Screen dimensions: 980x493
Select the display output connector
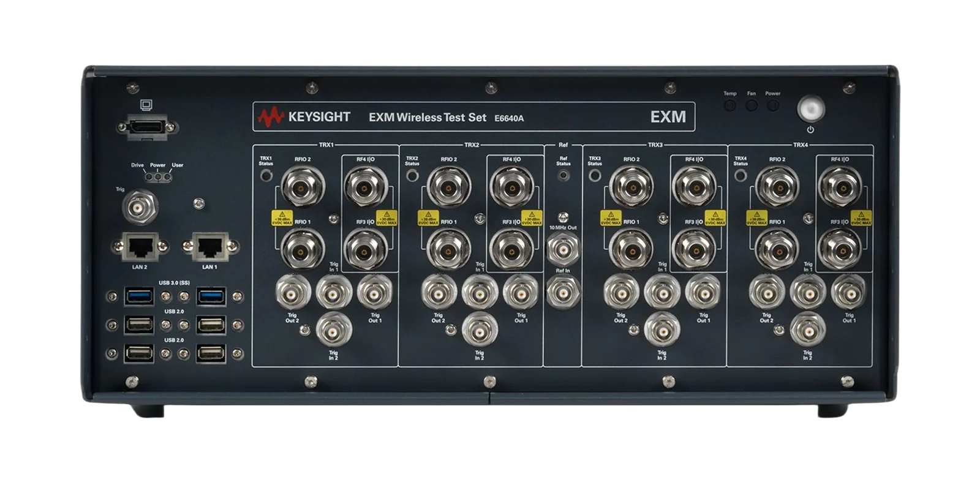(148, 127)
